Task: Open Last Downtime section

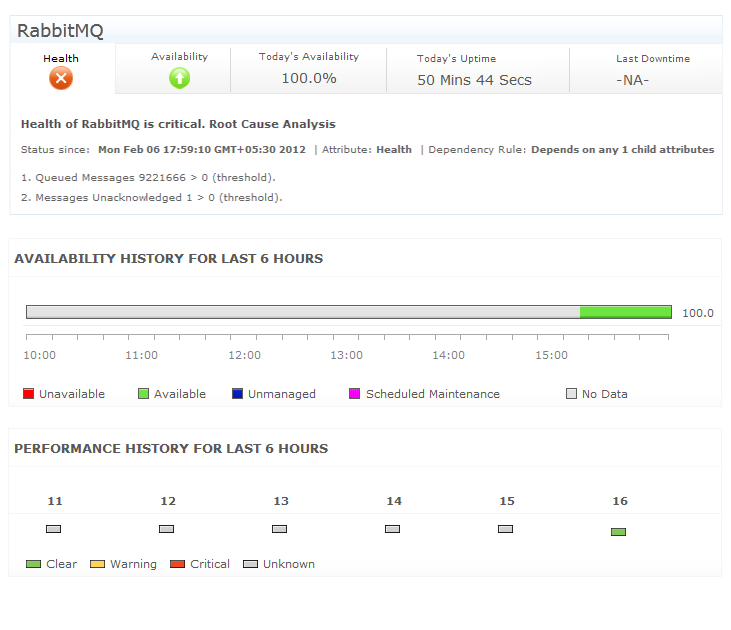Action: 646,69
